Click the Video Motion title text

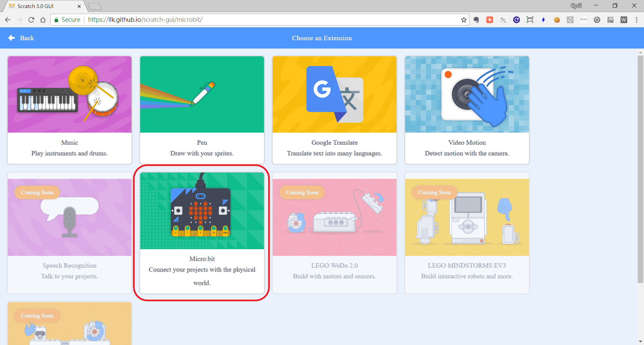tap(467, 143)
